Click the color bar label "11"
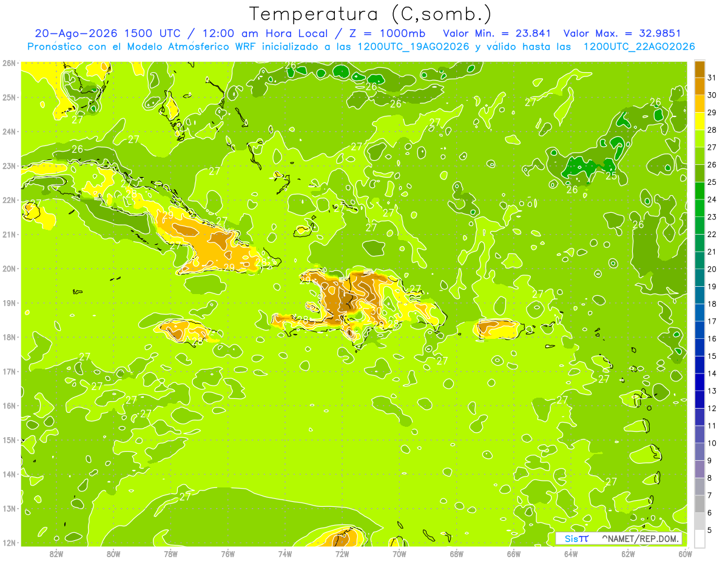The height and width of the screenshot is (562, 728). (712, 426)
